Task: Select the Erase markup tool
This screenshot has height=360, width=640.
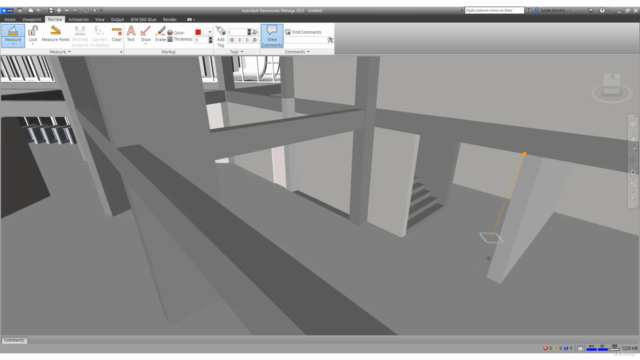Action: coord(160,34)
